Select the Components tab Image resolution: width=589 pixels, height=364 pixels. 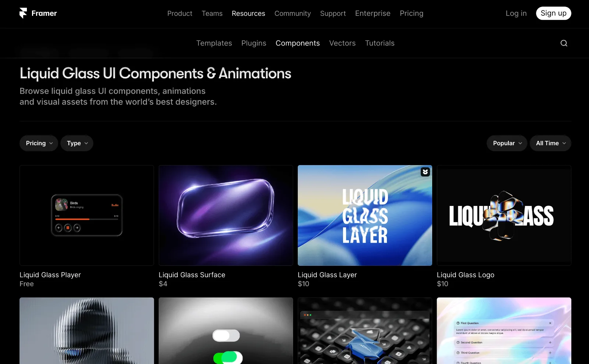tap(297, 43)
